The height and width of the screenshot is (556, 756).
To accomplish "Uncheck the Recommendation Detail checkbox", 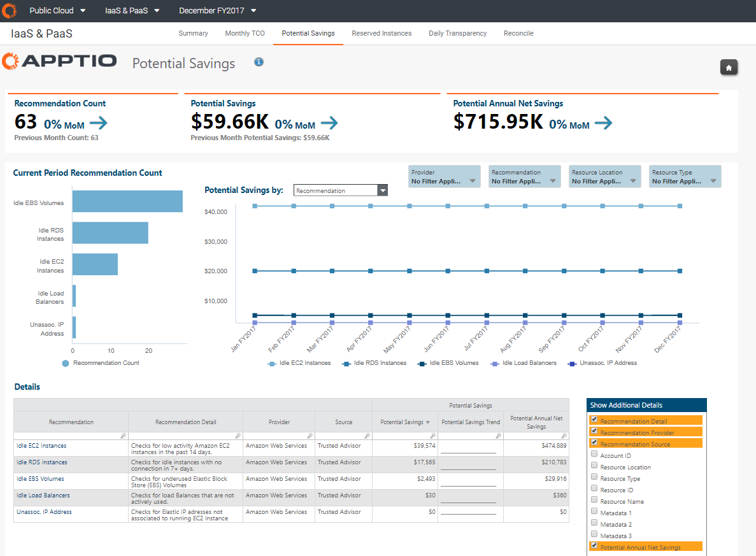I will click(x=594, y=420).
